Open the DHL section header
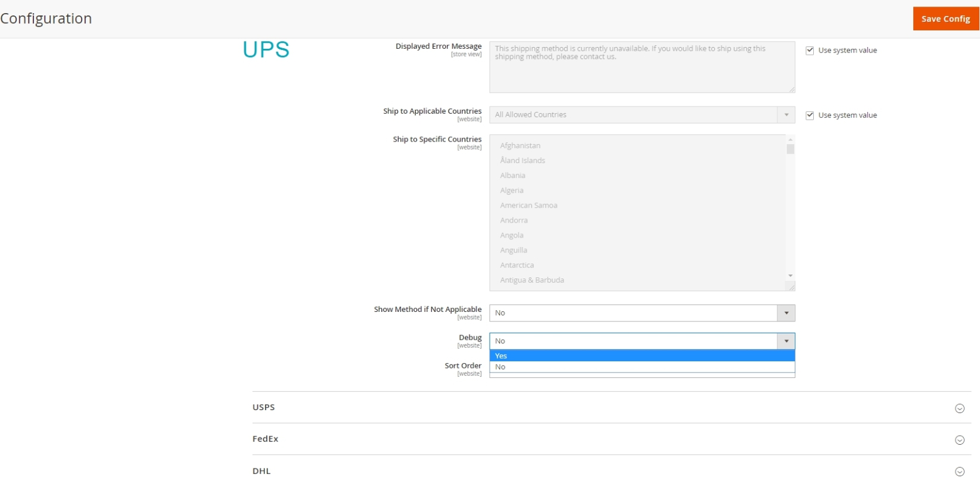 pyautogui.click(x=611, y=467)
